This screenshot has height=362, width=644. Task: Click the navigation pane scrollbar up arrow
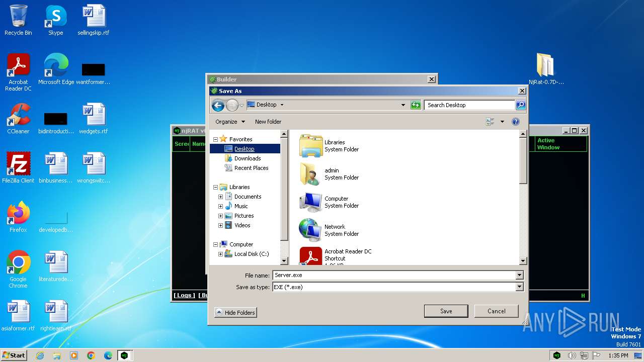pos(284,134)
